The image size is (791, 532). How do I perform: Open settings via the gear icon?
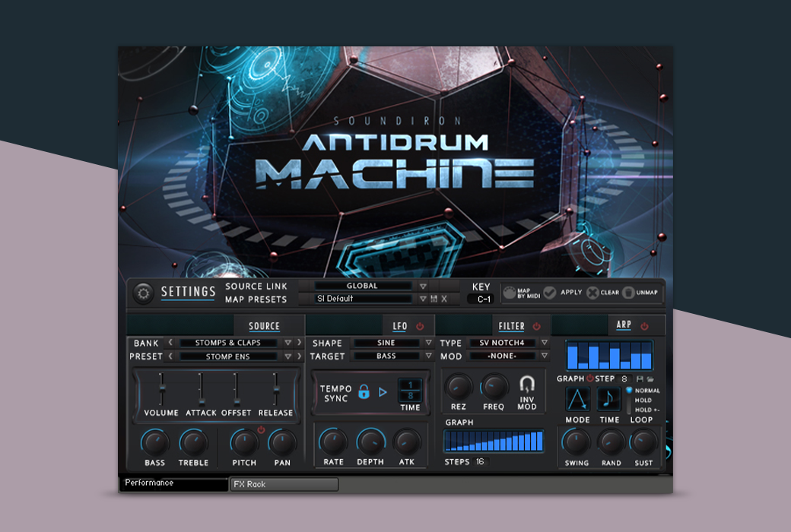(x=143, y=293)
